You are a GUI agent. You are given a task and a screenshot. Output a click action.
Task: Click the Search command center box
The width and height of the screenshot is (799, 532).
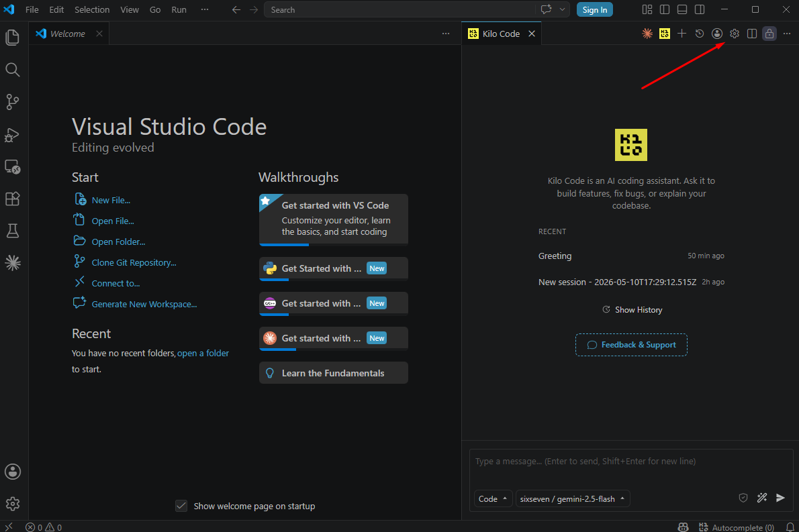pos(400,9)
